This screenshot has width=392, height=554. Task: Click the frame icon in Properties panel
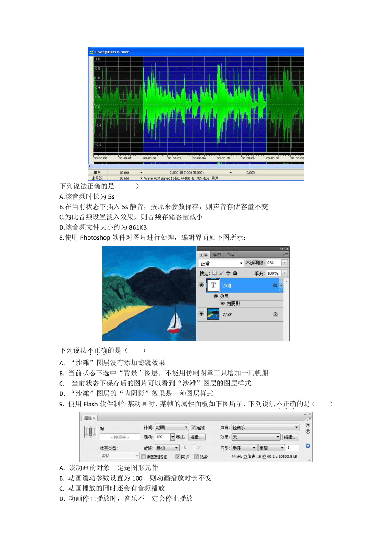coord(90,432)
